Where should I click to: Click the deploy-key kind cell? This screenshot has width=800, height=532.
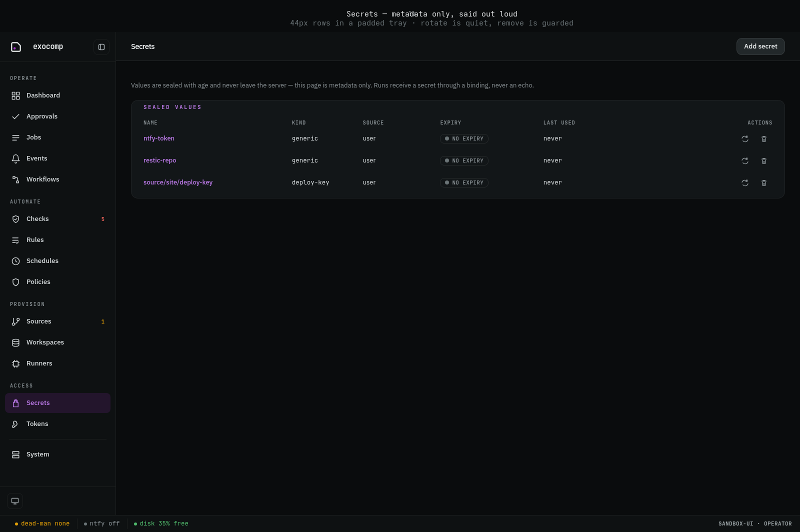310,182
